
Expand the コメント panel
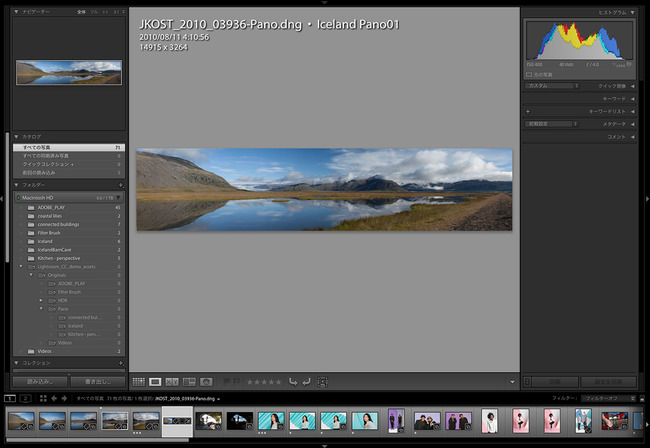pos(633,137)
